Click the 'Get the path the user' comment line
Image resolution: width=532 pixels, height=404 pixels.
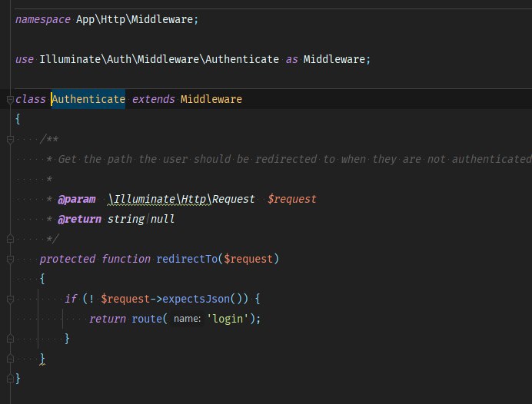coord(294,159)
